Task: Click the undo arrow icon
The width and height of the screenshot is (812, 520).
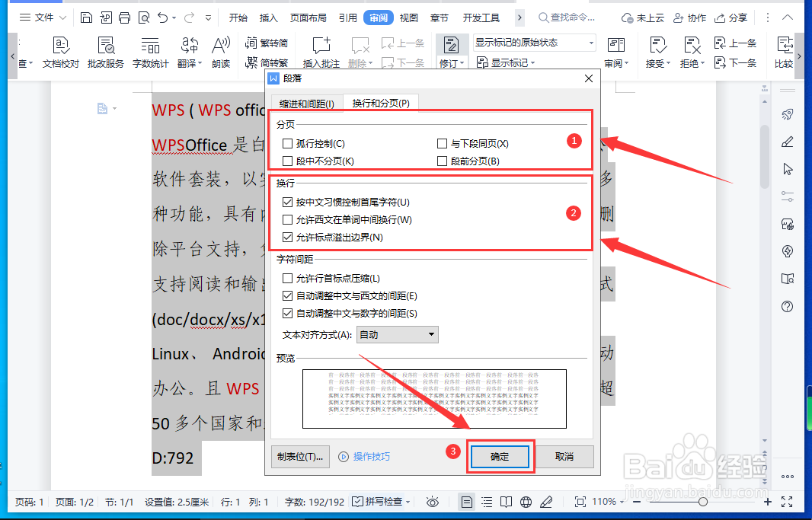Action: (x=163, y=18)
